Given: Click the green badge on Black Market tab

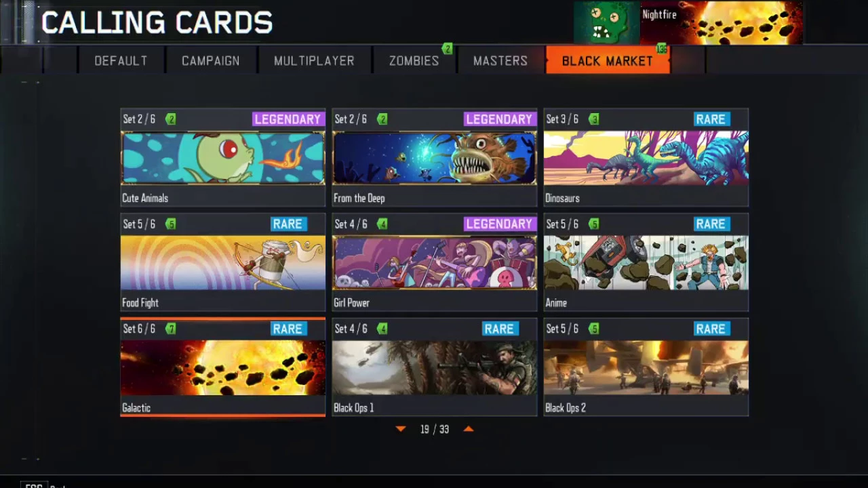Looking at the screenshot, I should (x=661, y=49).
